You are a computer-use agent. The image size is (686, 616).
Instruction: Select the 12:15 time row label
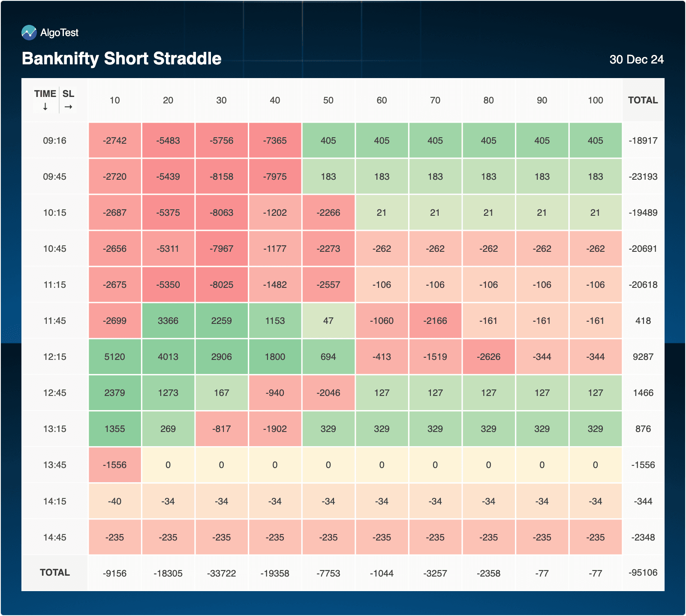pyautogui.click(x=54, y=357)
